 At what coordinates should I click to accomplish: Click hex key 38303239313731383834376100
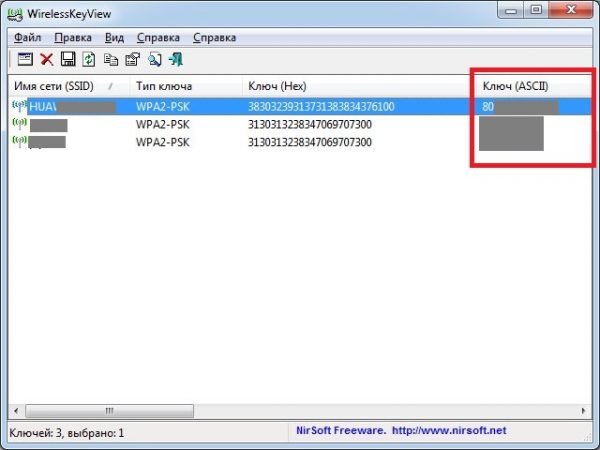(x=321, y=106)
